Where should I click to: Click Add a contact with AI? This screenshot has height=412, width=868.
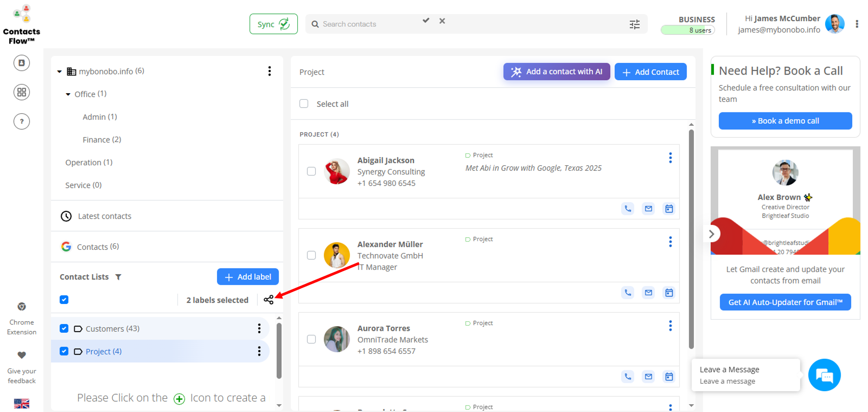pos(556,72)
